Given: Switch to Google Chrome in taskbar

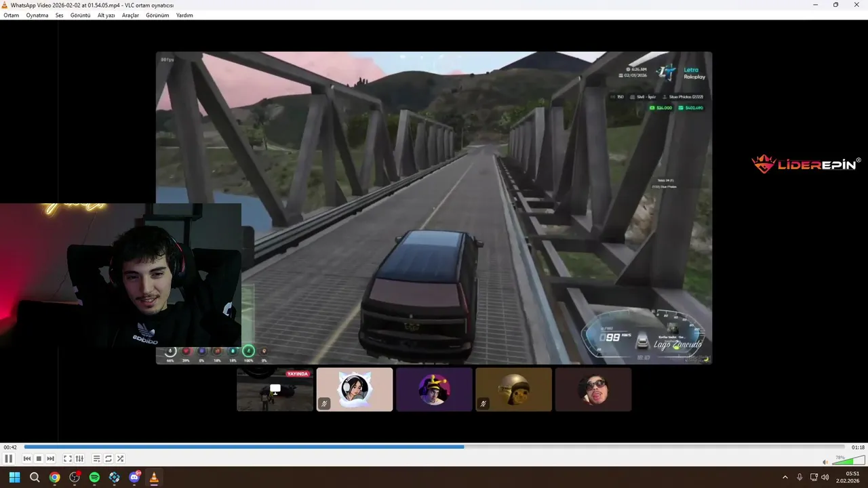Looking at the screenshot, I should tap(54, 477).
